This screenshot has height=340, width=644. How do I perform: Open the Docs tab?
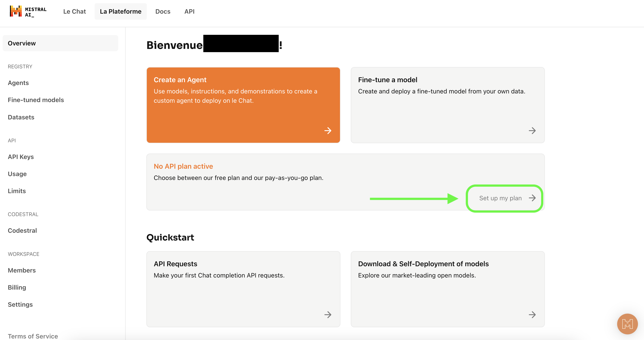[x=163, y=11]
